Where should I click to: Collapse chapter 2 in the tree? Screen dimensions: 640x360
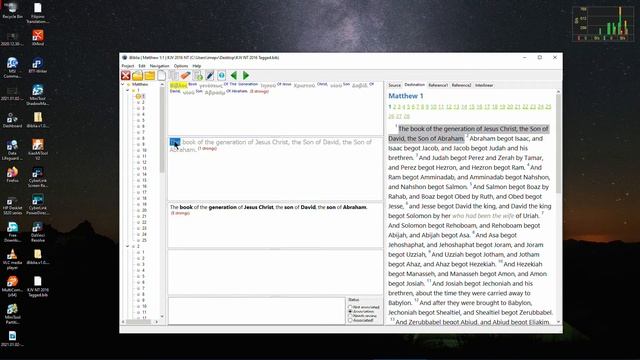point(128,247)
